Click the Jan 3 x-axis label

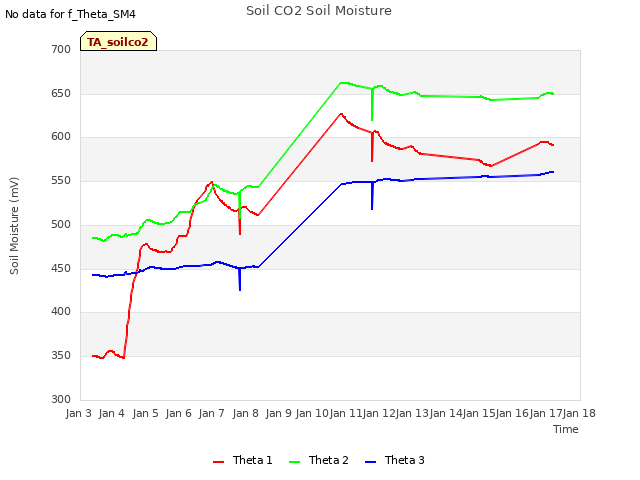coord(79,413)
